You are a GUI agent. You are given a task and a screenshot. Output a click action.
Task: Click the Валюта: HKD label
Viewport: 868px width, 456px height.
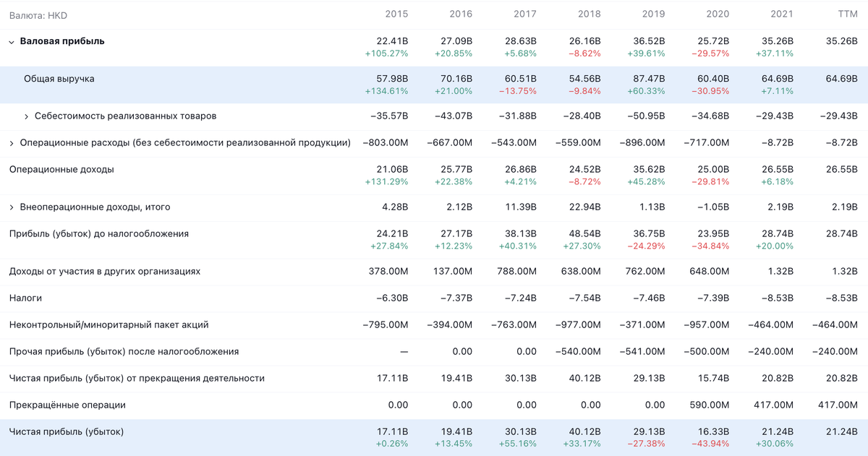click(x=38, y=15)
